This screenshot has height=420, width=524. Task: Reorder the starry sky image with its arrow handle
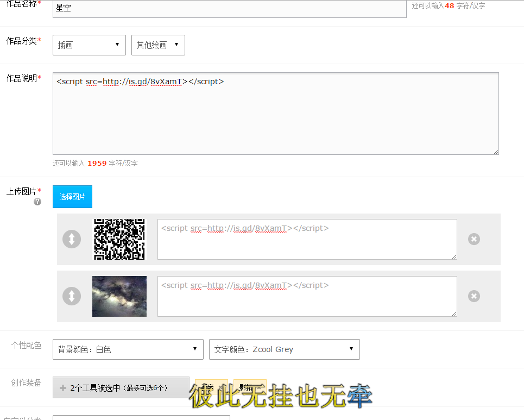[72, 296]
